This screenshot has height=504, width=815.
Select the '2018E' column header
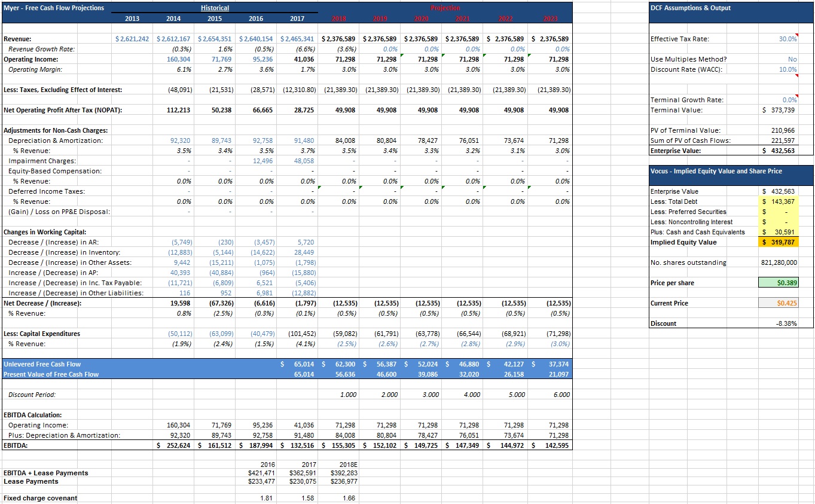[x=347, y=464]
